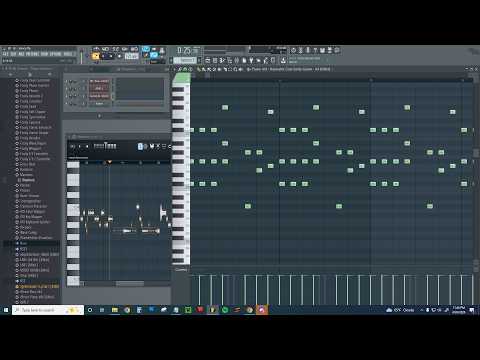The width and height of the screenshot is (480, 360).
Task: Open the Windows Start menu
Action: click(6, 310)
